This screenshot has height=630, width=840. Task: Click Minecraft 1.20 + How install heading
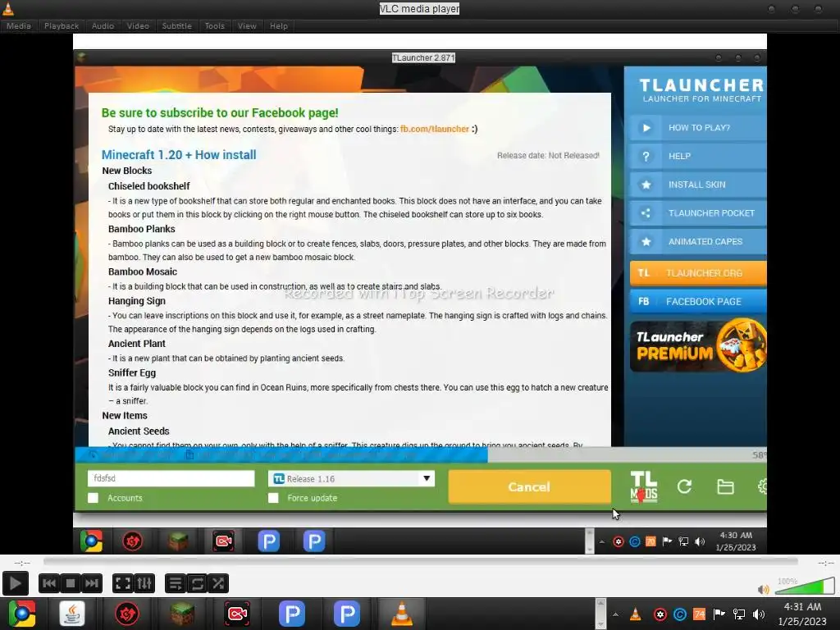(179, 155)
